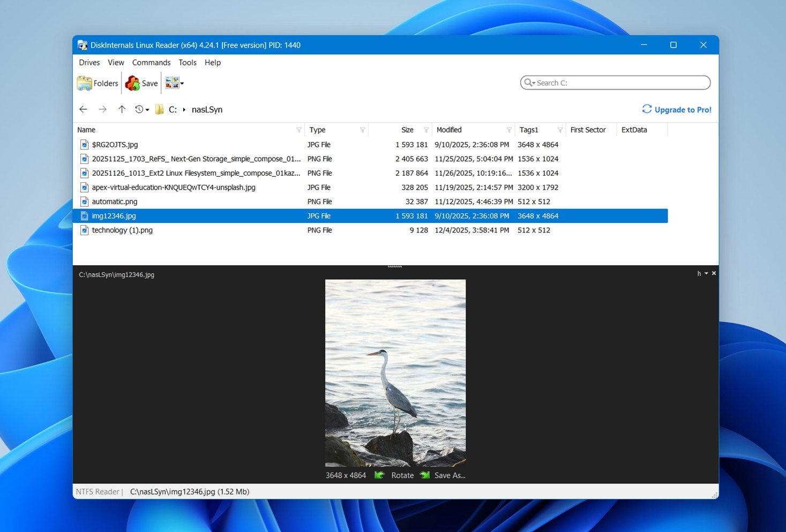Go up one directory level
This screenshot has height=532, width=786.
pos(122,109)
